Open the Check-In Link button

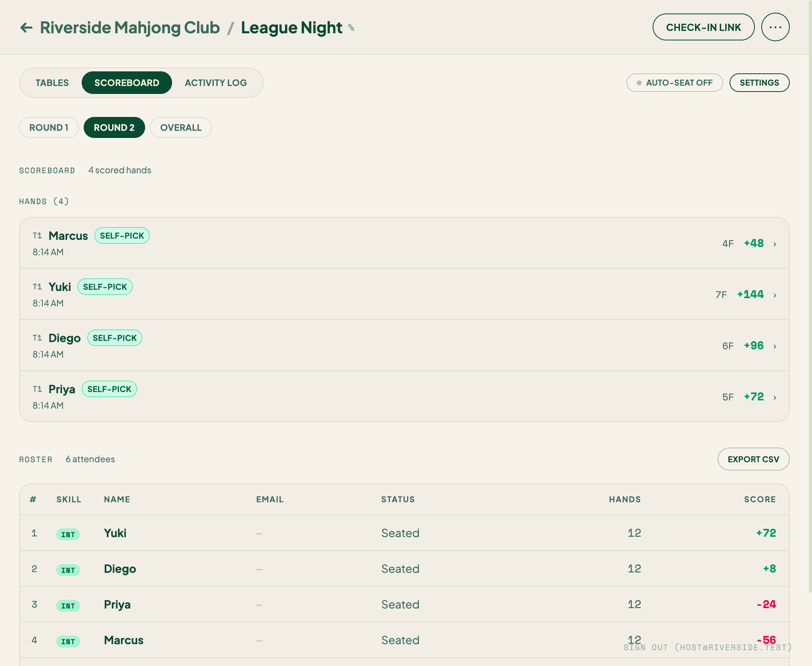tap(703, 27)
